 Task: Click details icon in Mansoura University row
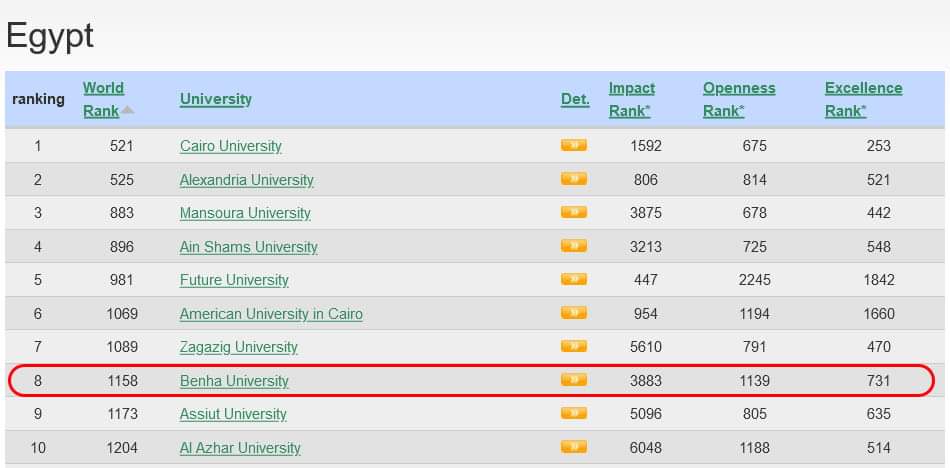(573, 213)
